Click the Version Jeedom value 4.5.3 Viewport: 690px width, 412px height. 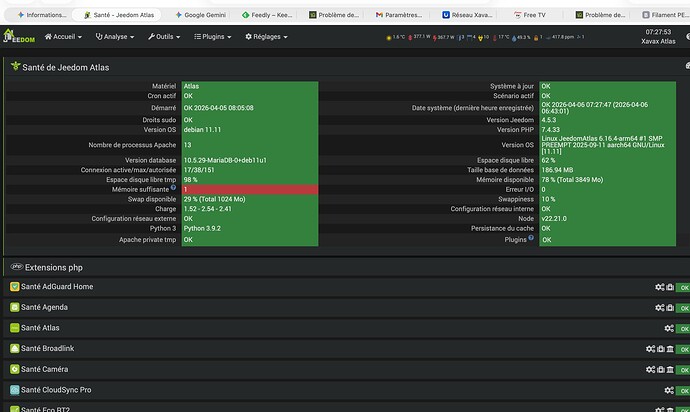pos(549,120)
